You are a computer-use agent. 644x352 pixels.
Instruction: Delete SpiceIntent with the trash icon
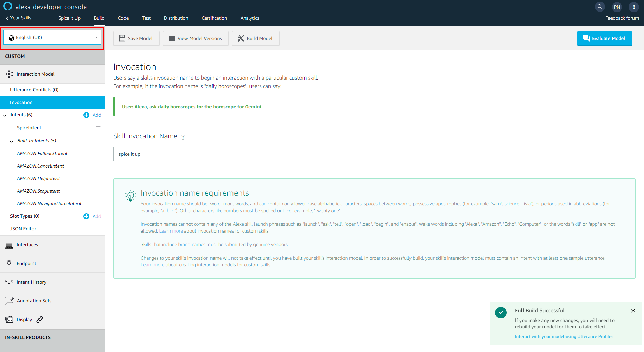[98, 128]
